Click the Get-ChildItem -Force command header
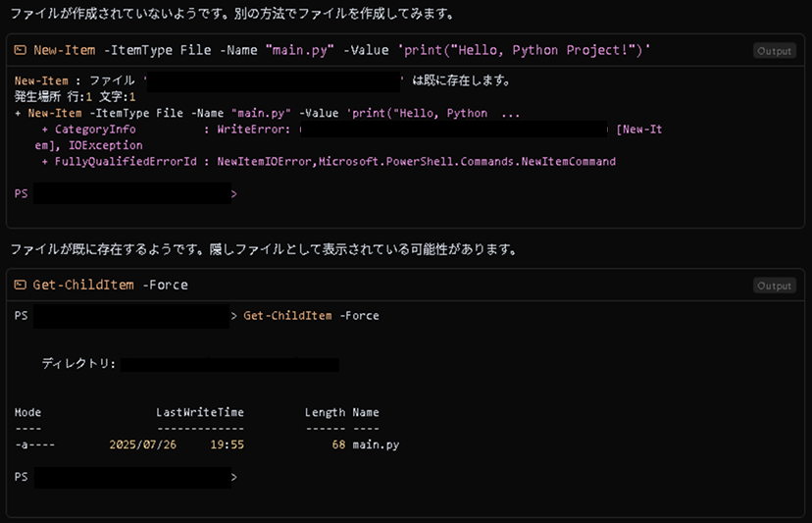This screenshot has width=812, height=523. pos(110,285)
